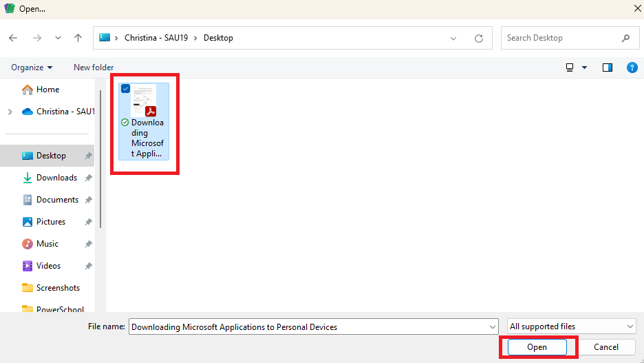Click the search magnifier icon
644x363 pixels.
(625, 38)
